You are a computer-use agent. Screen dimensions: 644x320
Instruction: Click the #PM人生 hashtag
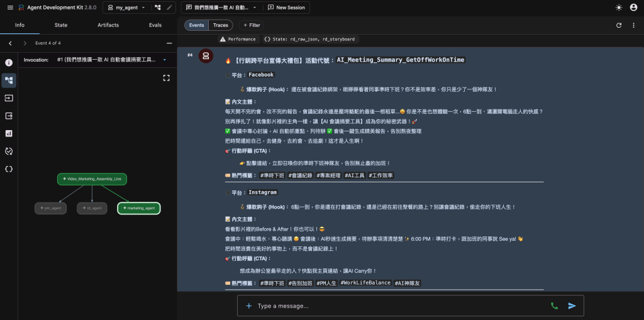coord(326,283)
